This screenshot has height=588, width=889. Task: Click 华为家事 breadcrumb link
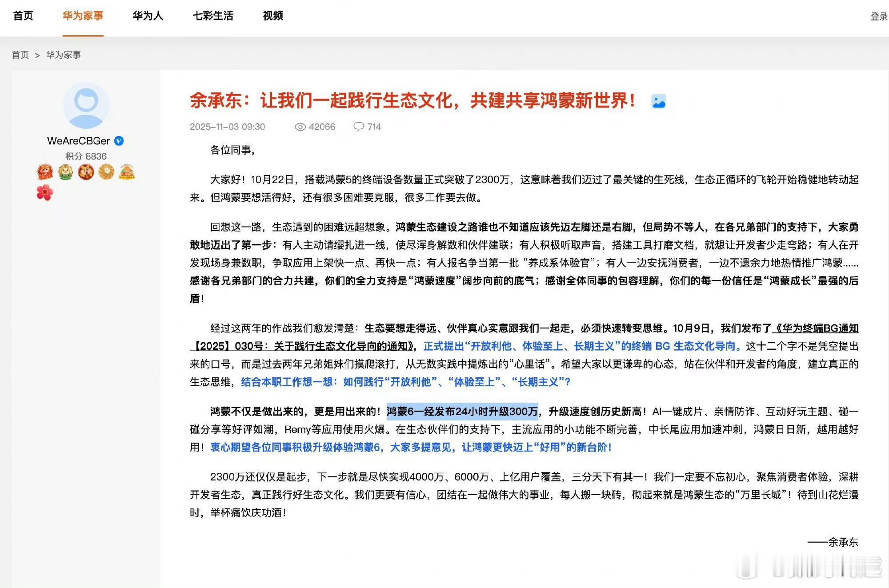(64, 55)
